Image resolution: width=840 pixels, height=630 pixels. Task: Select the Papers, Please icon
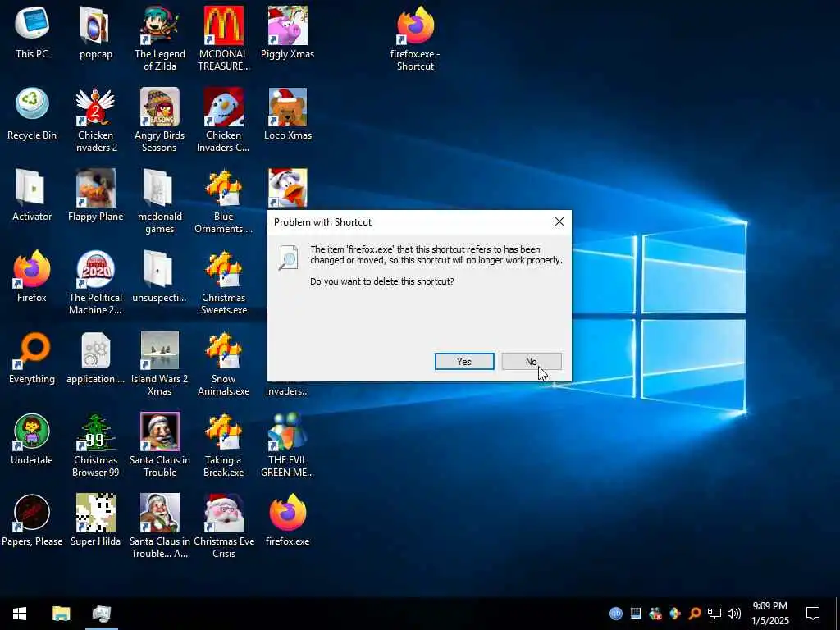click(x=32, y=520)
